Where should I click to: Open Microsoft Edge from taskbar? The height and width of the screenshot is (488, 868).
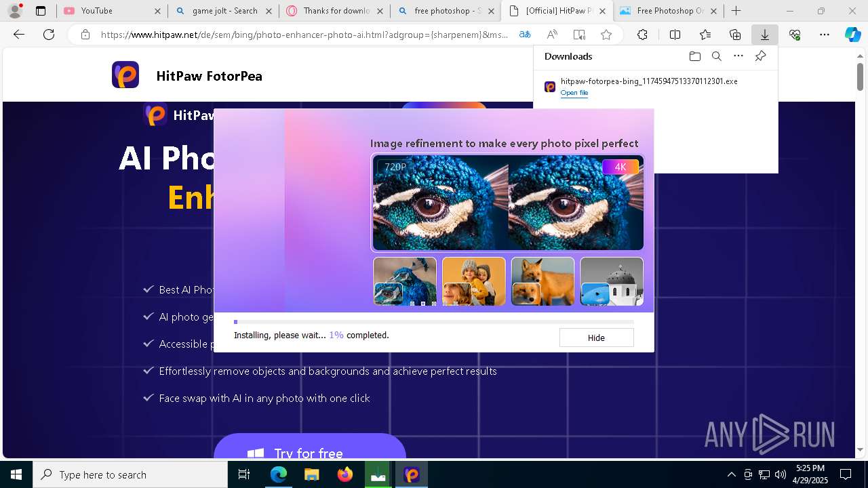click(x=279, y=474)
